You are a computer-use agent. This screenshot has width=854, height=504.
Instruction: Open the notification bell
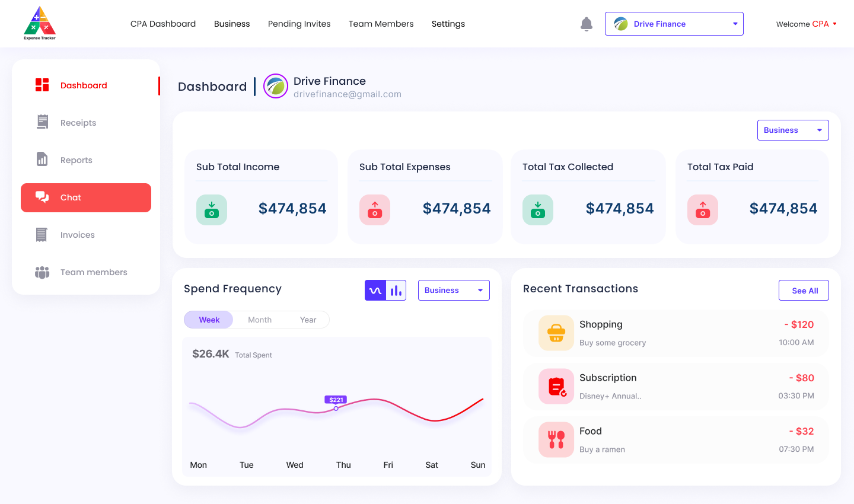587,24
